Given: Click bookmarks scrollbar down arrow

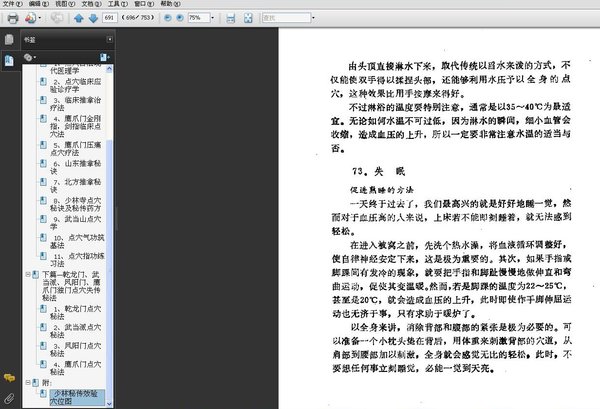Looking at the screenshot, I should coord(109,404).
